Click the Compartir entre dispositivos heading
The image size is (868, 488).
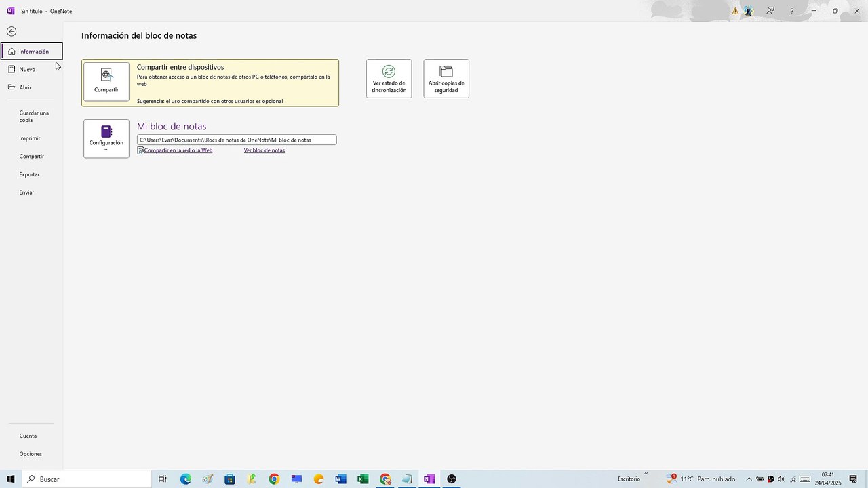tap(180, 67)
